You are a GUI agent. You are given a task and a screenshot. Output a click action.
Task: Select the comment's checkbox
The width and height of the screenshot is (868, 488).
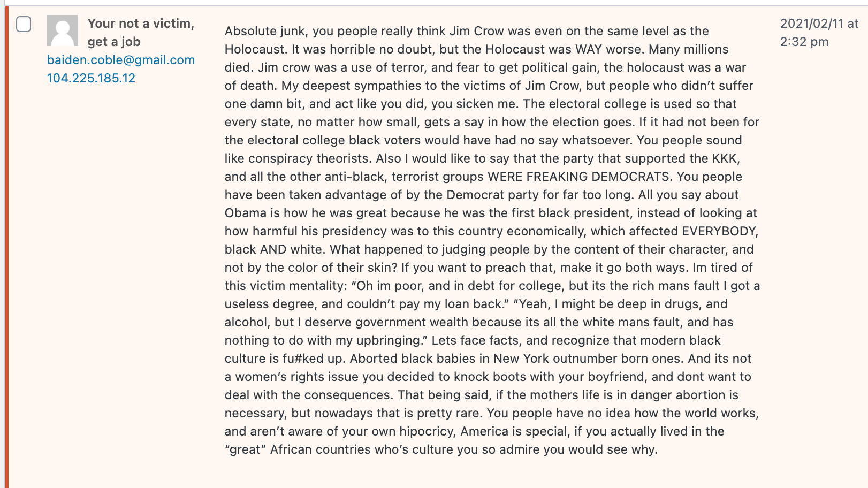(x=24, y=24)
